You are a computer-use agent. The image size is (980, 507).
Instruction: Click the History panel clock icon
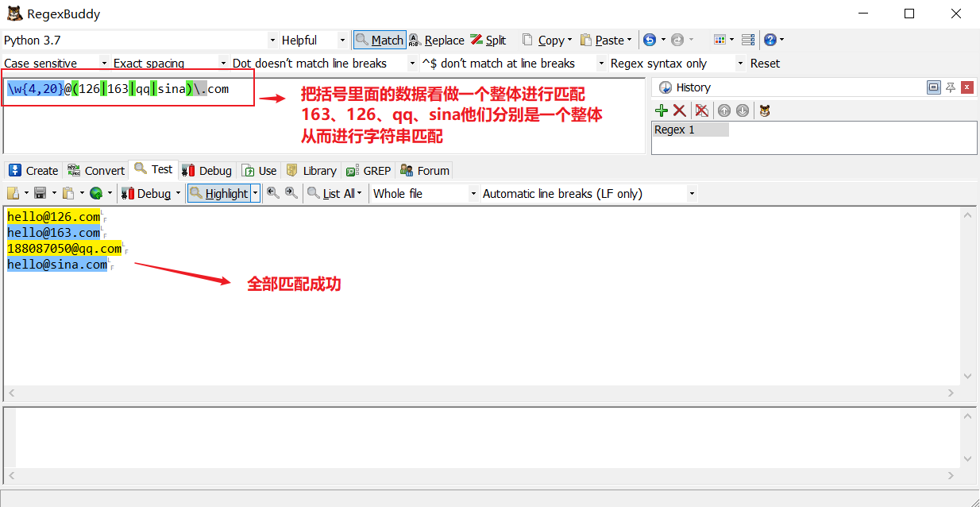[x=666, y=87]
